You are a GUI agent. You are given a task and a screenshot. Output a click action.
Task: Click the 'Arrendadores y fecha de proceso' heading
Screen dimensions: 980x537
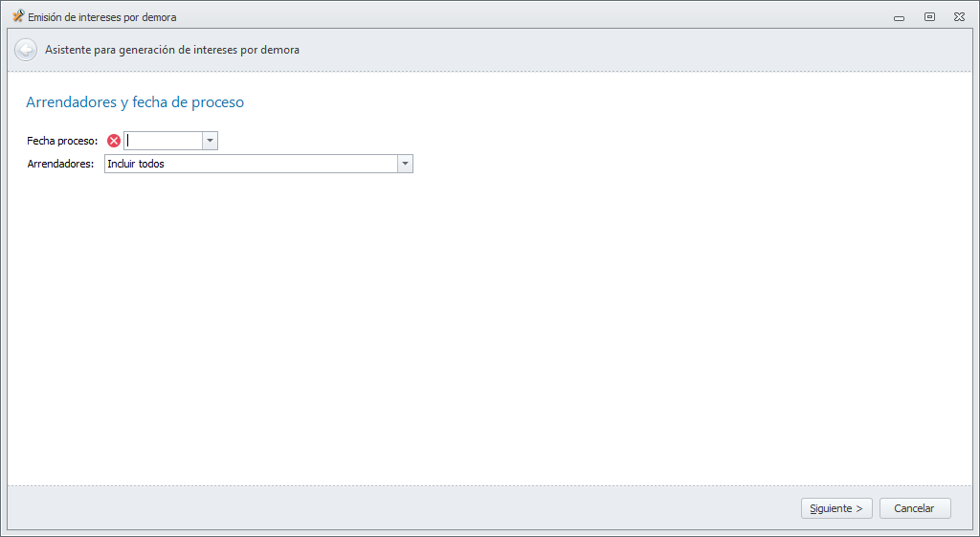[x=135, y=101]
